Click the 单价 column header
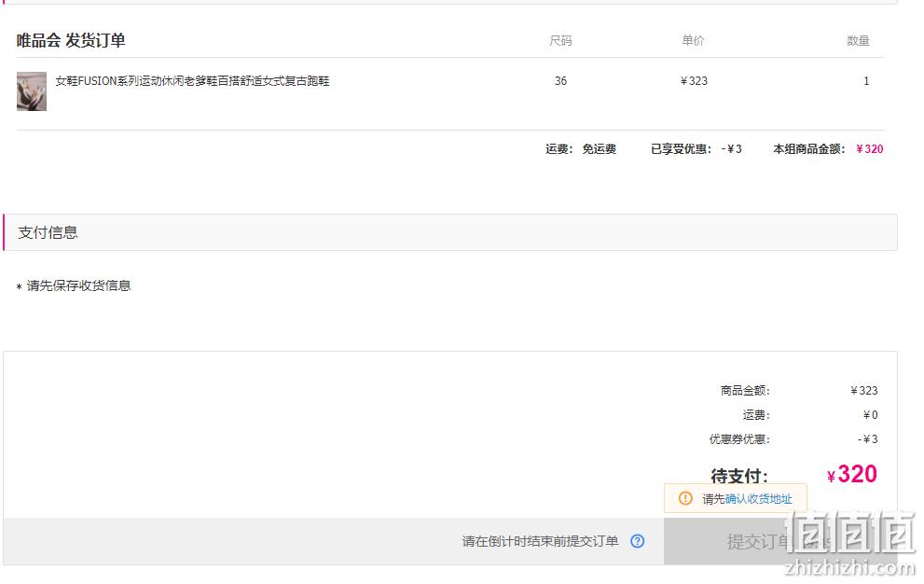Image resolution: width=924 pixels, height=584 pixels. click(693, 41)
